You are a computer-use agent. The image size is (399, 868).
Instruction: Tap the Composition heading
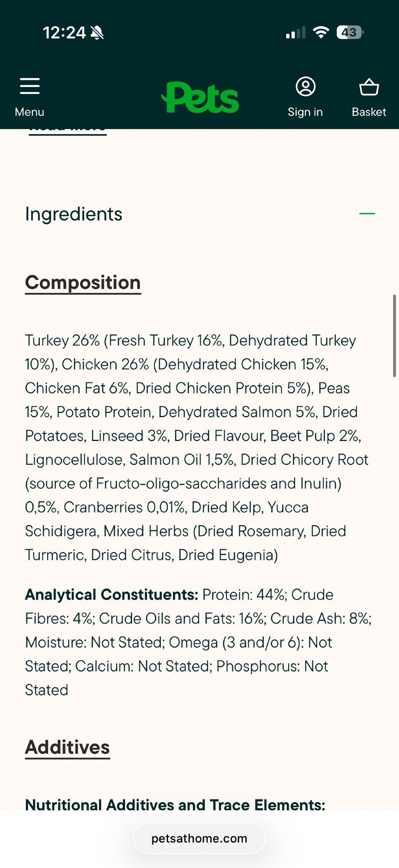point(83,283)
